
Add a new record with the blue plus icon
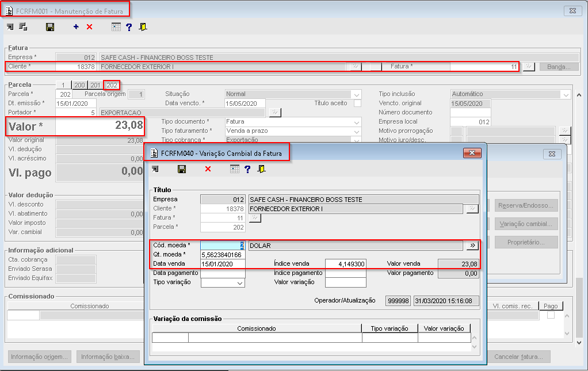coord(76,26)
